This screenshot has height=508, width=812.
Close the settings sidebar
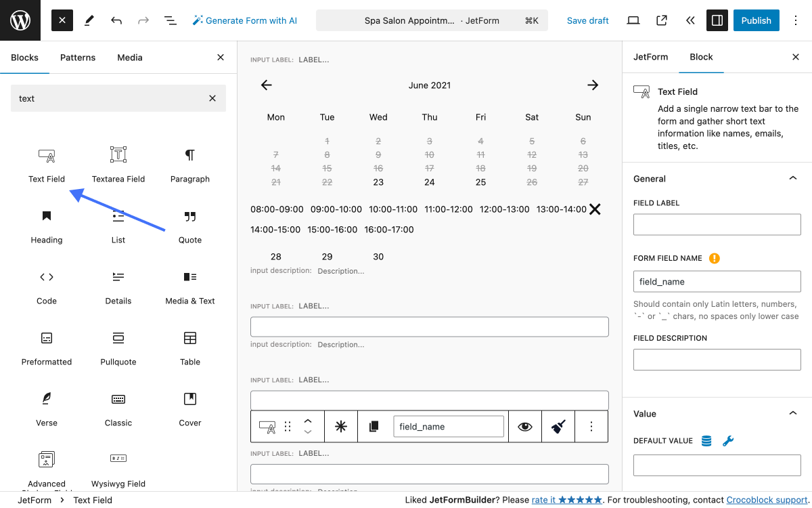796,58
